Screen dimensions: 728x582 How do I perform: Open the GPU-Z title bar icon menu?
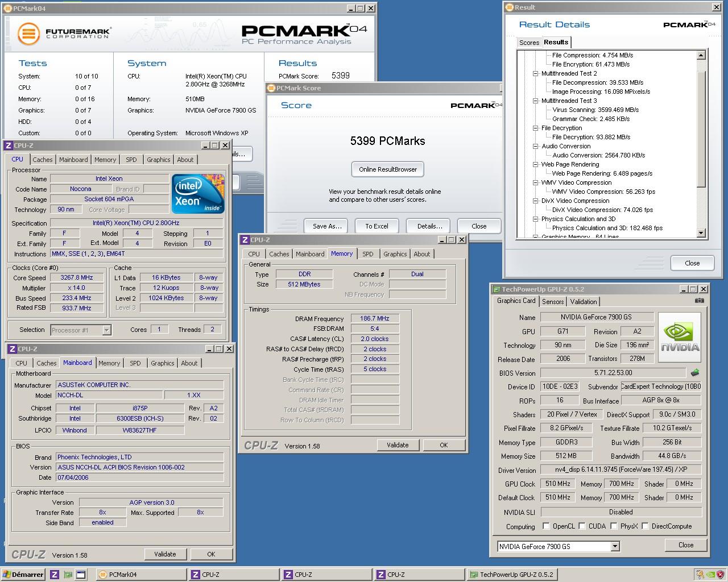tap(497, 289)
